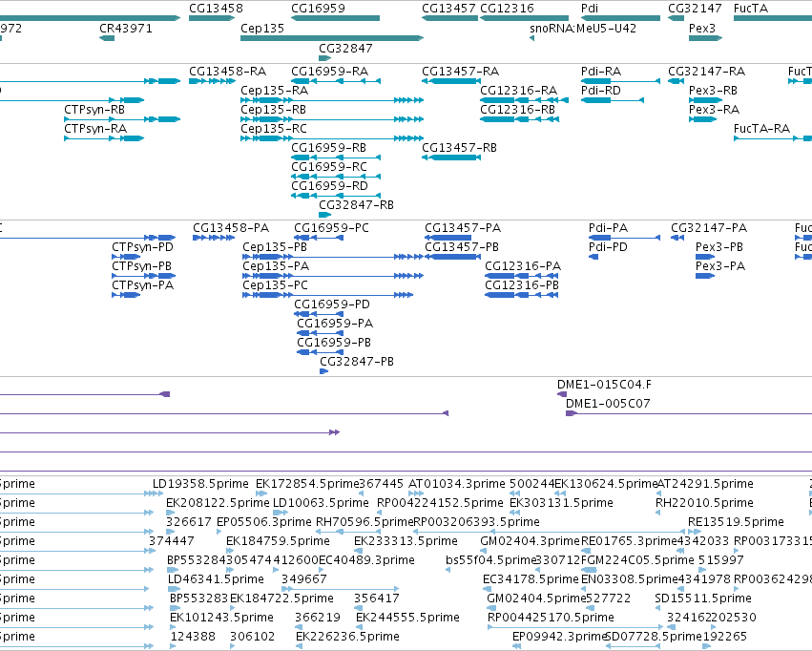Click the Cep135-RA transcript label

[275, 90]
